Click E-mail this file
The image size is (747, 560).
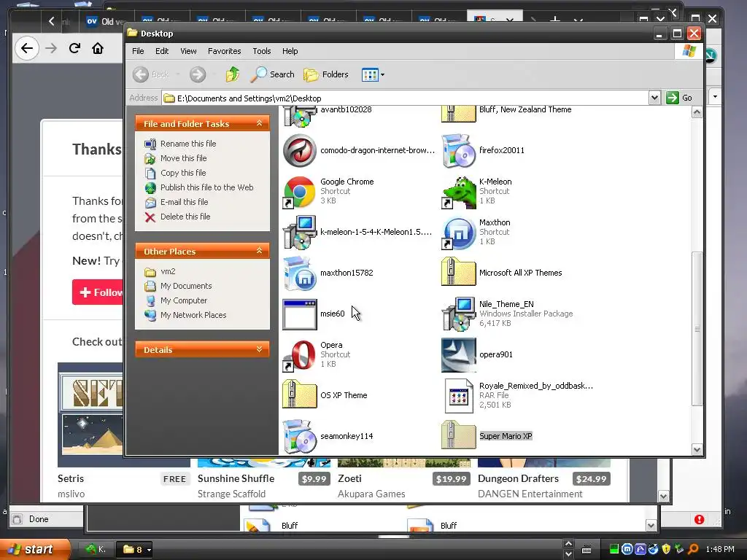(185, 202)
